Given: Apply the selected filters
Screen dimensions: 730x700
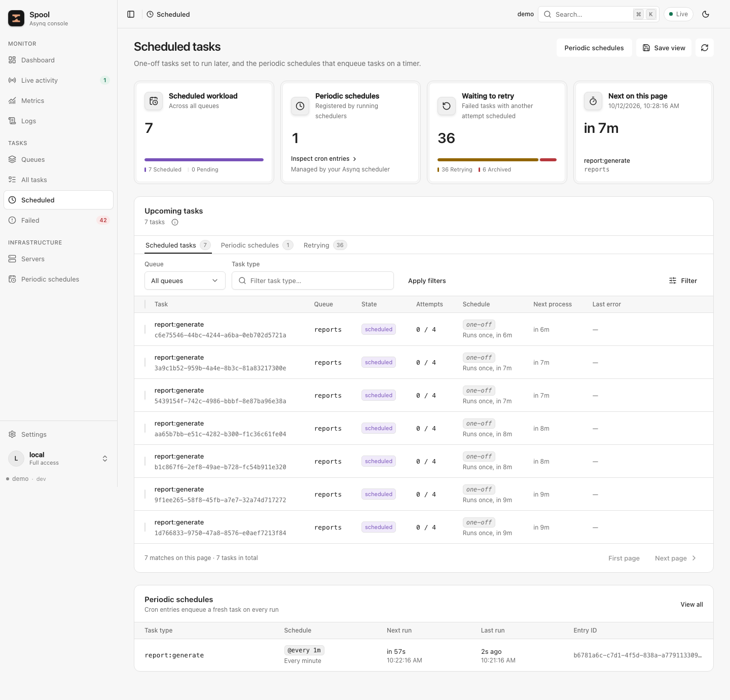Looking at the screenshot, I should 427,281.
